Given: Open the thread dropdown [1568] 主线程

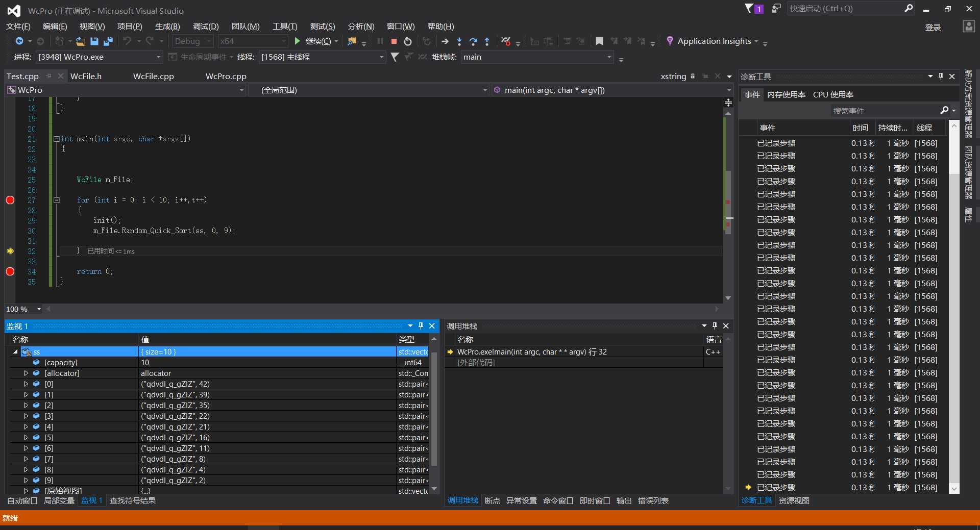Looking at the screenshot, I should [x=322, y=57].
